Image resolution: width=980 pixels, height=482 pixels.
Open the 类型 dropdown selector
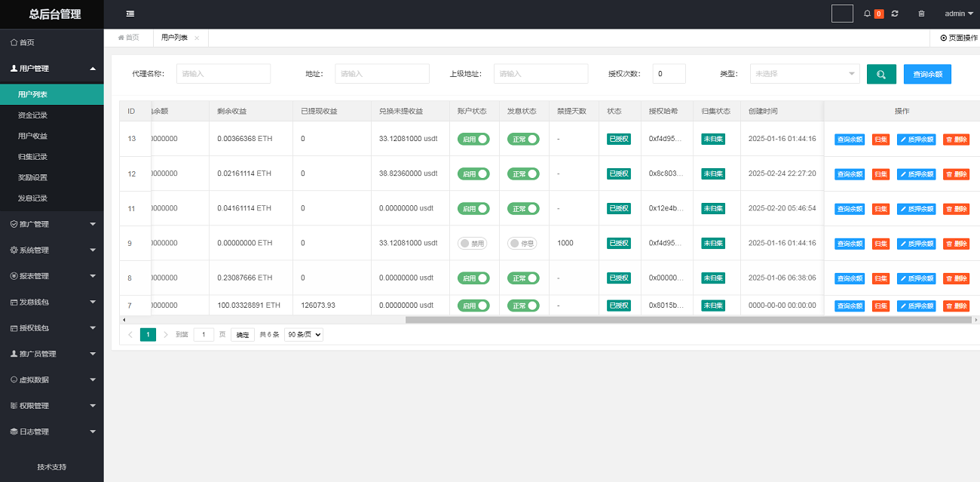click(x=804, y=74)
